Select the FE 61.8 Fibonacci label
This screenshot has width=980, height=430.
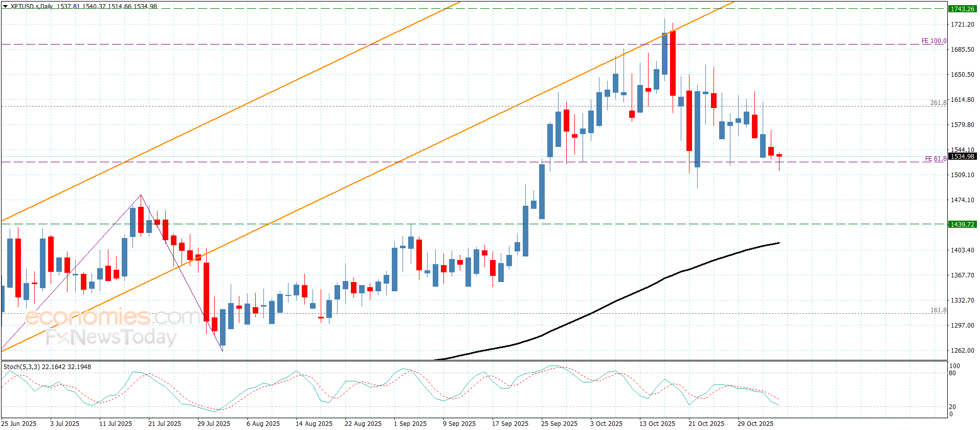(936, 159)
